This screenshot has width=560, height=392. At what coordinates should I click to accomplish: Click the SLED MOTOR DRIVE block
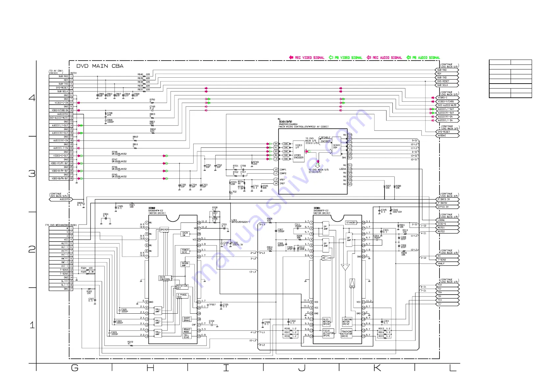coord(327,322)
